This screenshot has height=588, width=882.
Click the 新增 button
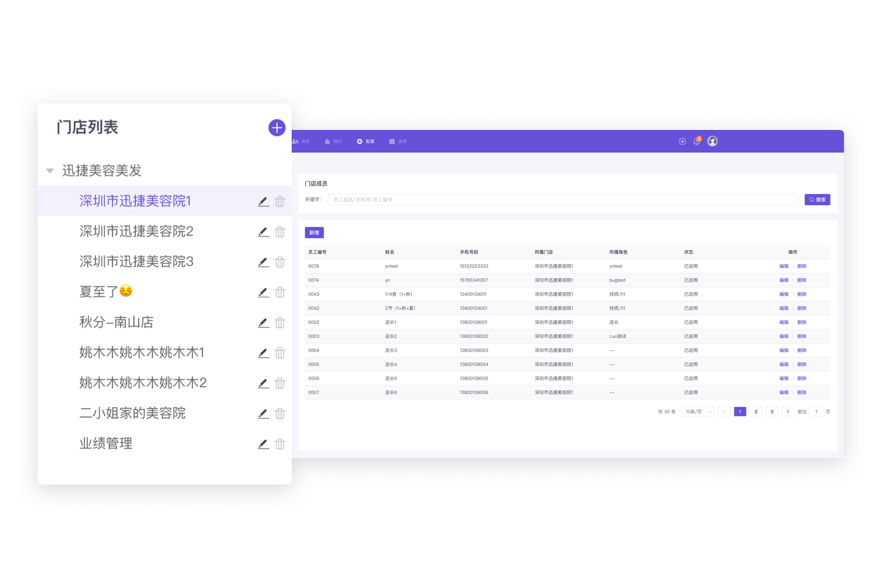[x=314, y=233]
